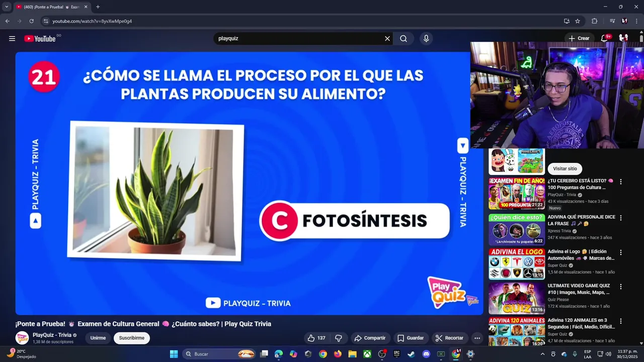Image resolution: width=644 pixels, height=362 pixels.
Task: Open File Explorer from the taskbar
Action: [352, 354]
